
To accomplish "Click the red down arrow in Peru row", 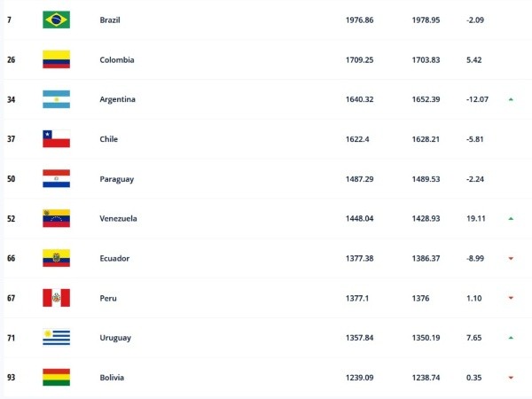I will coord(511,299).
